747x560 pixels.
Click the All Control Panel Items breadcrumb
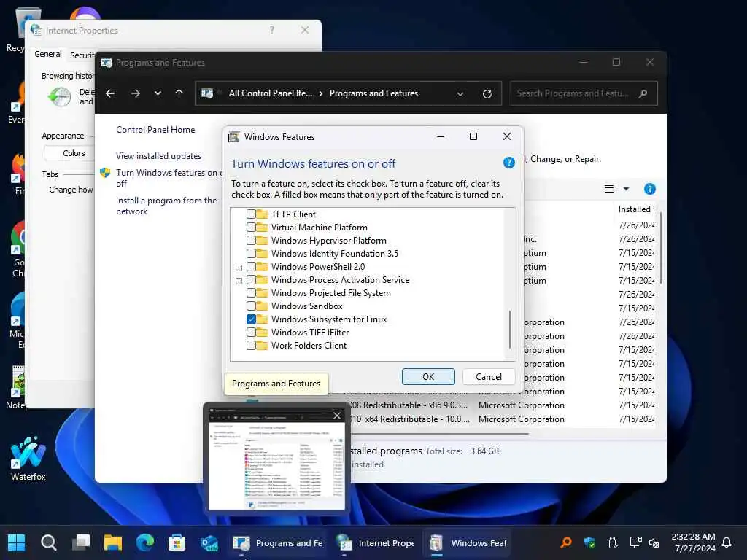coord(270,93)
